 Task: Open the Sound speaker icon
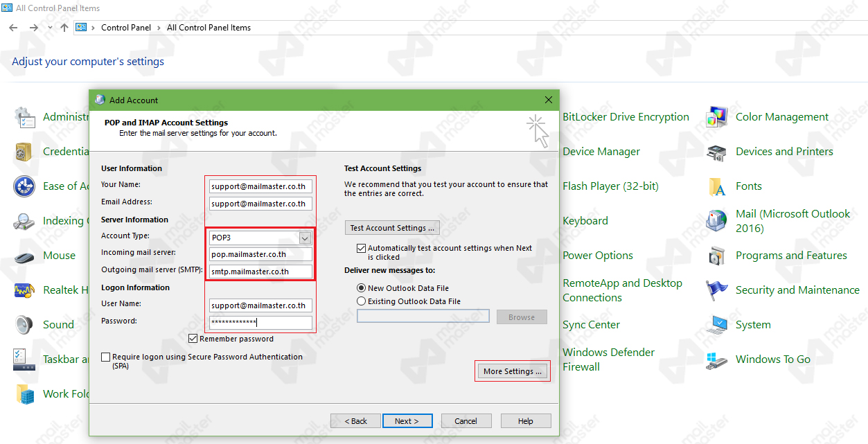[24, 325]
